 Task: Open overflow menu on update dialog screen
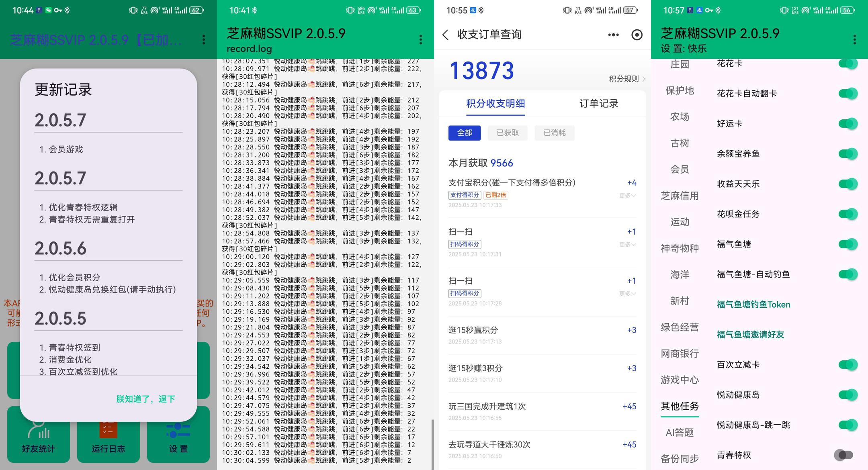tap(204, 39)
